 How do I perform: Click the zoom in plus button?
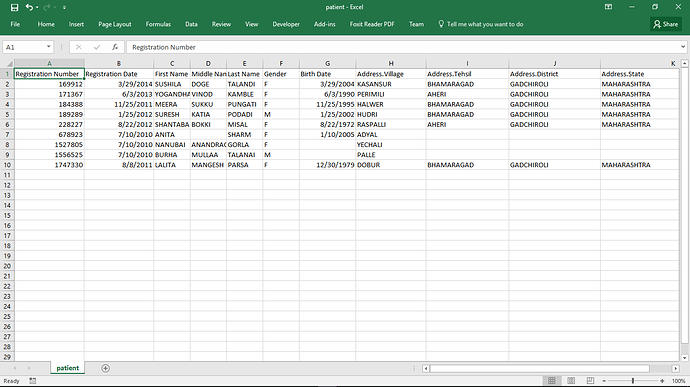(x=662, y=381)
